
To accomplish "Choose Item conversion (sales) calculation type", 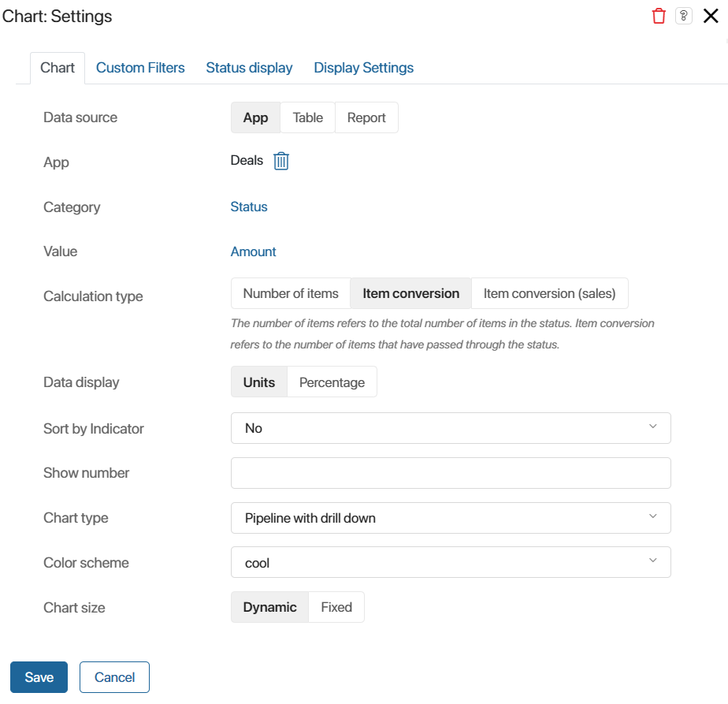I will [550, 293].
